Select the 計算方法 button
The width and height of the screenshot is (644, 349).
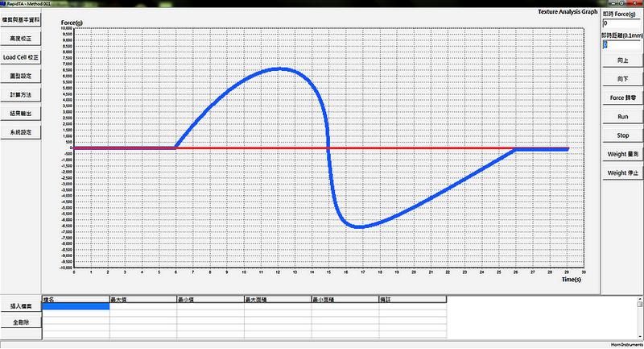(22, 94)
